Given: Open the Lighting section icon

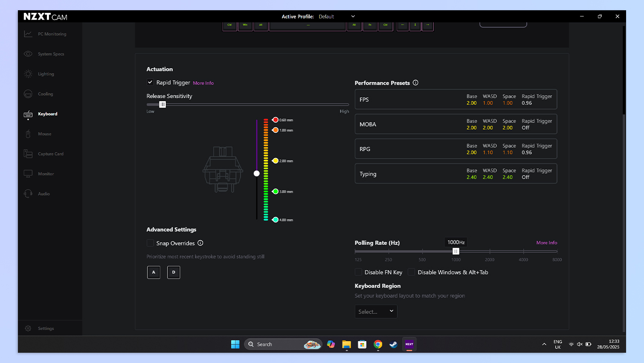Looking at the screenshot, I should tap(28, 74).
